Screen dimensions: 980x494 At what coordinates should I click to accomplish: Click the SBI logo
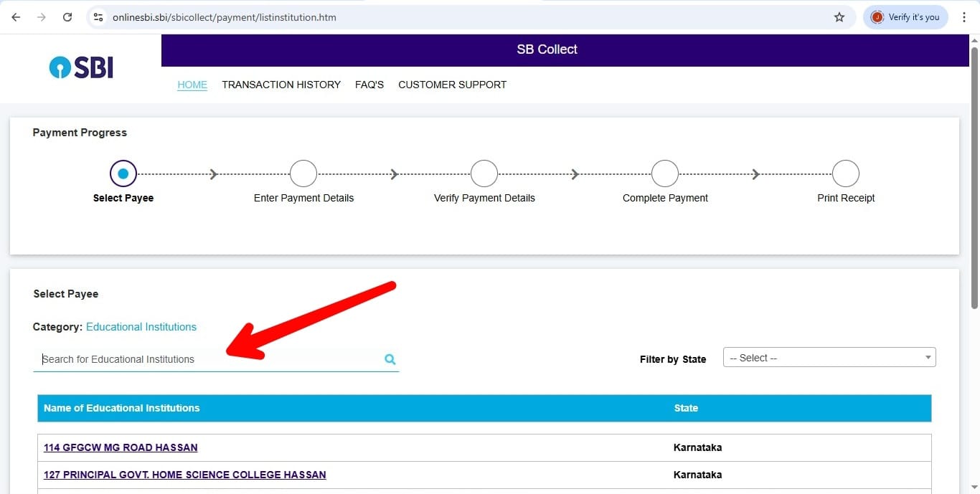click(x=81, y=67)
